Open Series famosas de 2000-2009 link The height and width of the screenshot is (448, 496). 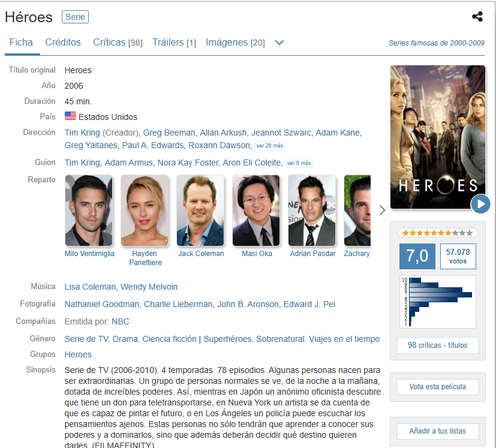437,43
